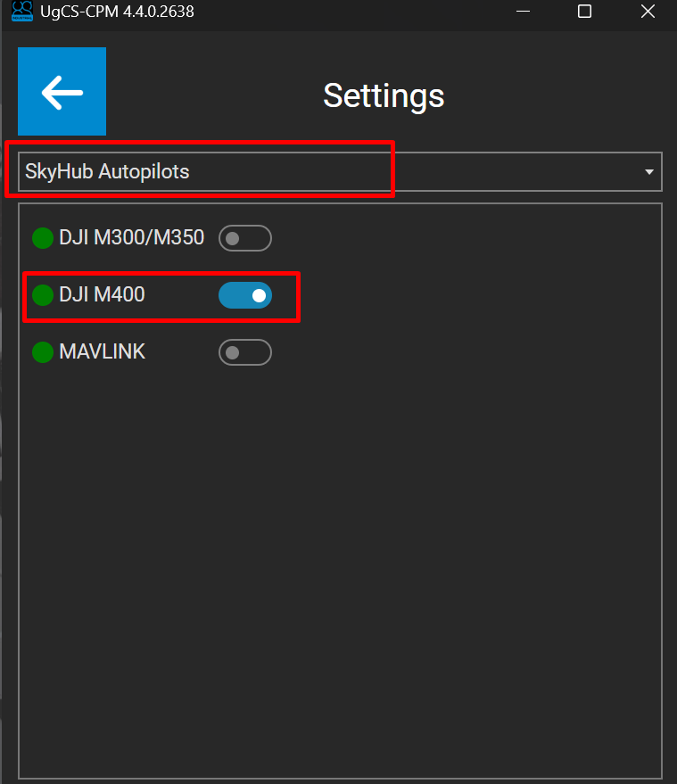Screen dimensions: 677x784
Task: Click the back arrow button
Action: (62, 92)
